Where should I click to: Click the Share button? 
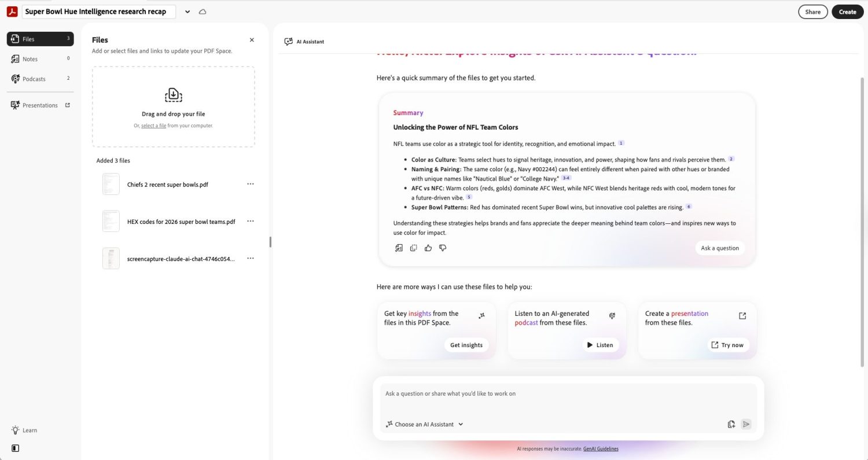click(812, 12)
